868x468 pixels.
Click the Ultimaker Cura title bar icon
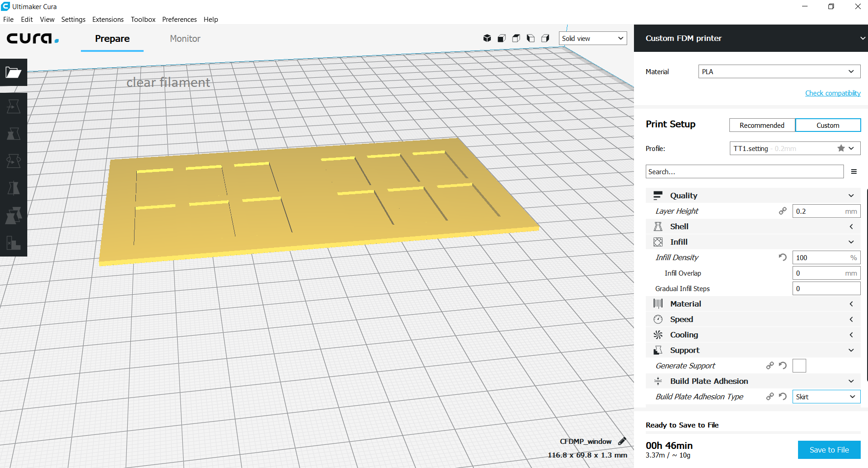point(5,6)
